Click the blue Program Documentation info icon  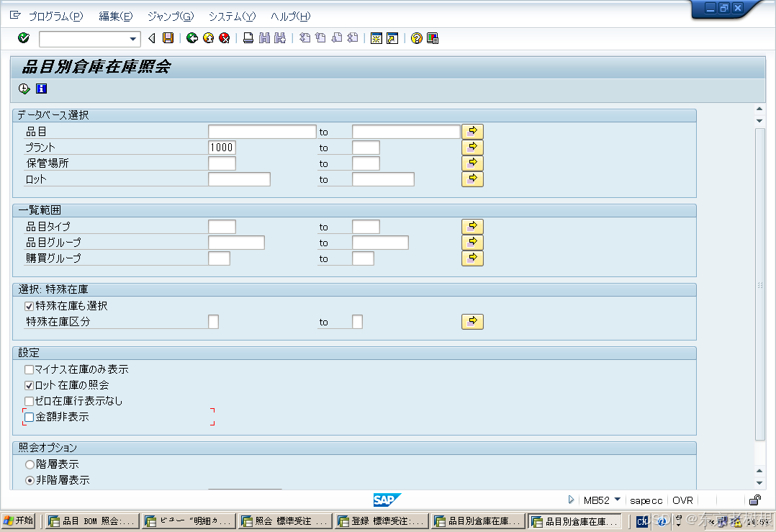(x=41, y=89)
